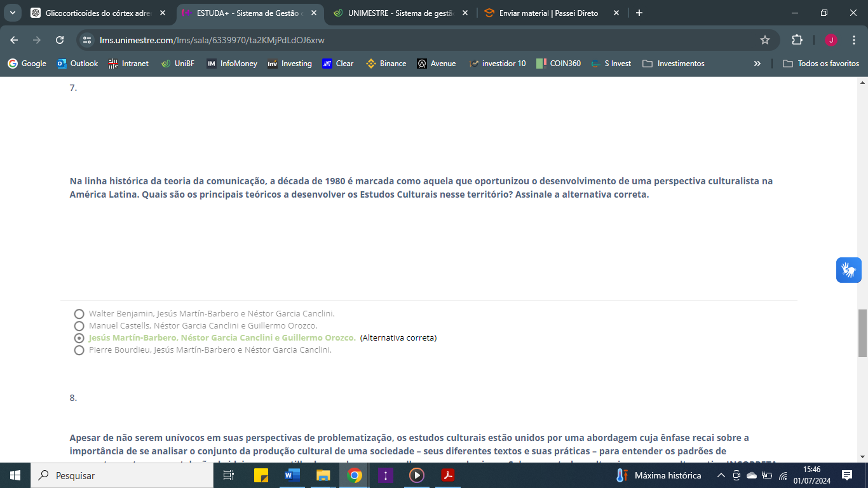868x488 pixels.
Task: Click the VLibras accessibility hand icon
Action: (848, 270)
